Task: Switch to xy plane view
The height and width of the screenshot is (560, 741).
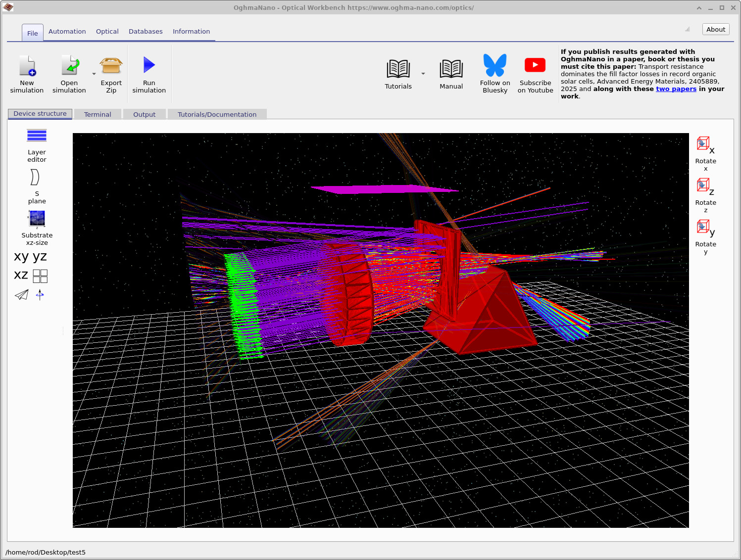Action: click(21, 256)
